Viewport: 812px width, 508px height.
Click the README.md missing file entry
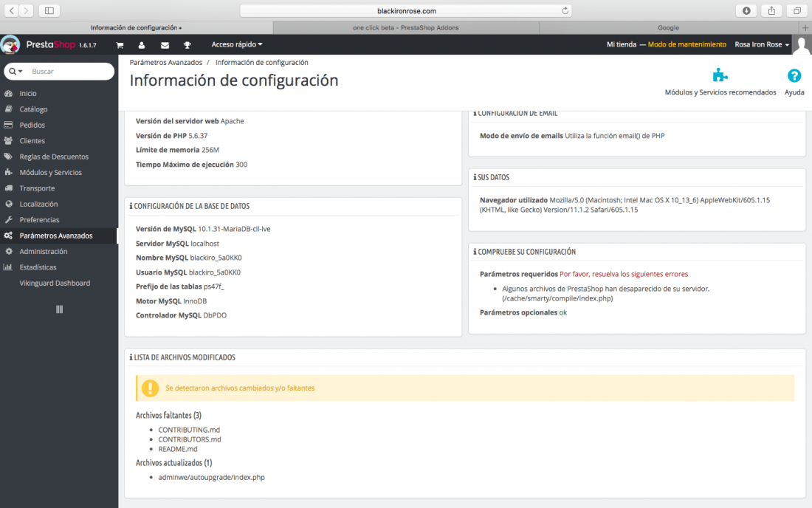(x=178, y=449)
